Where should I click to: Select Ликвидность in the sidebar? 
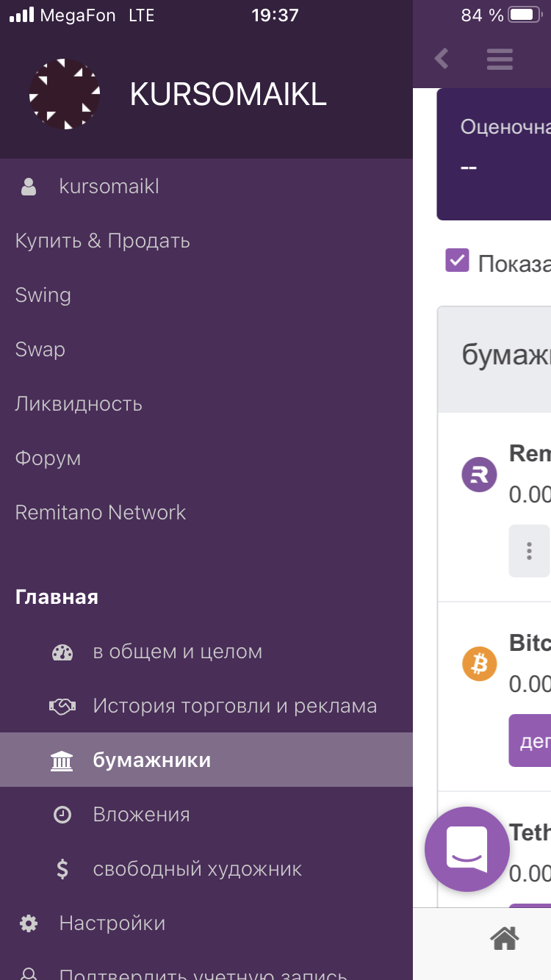click(206, 404)
